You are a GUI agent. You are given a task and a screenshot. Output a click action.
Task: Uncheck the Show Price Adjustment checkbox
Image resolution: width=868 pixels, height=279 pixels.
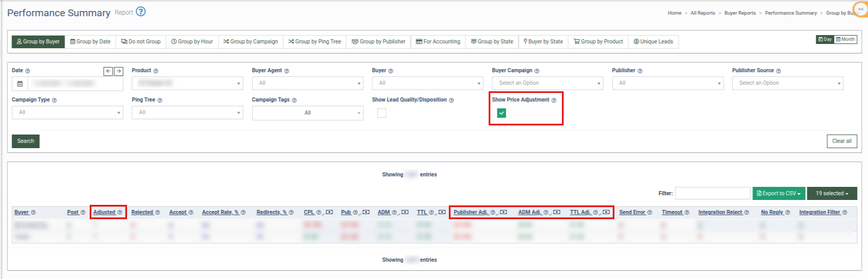pos(502,113)
